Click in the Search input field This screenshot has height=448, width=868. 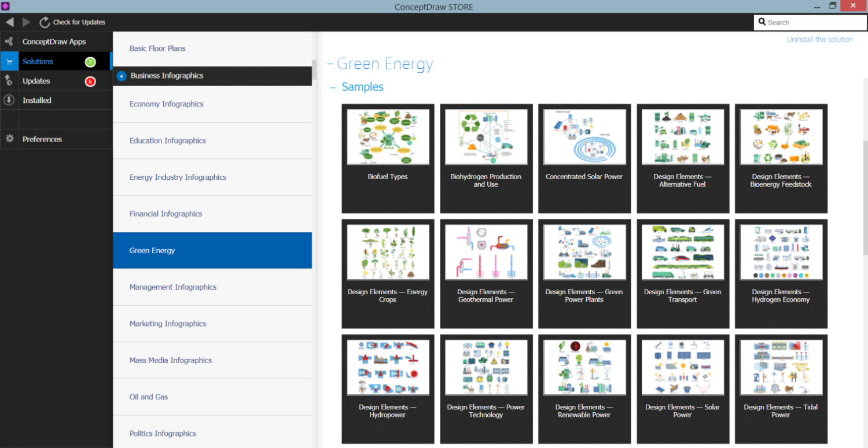[810, 22]
